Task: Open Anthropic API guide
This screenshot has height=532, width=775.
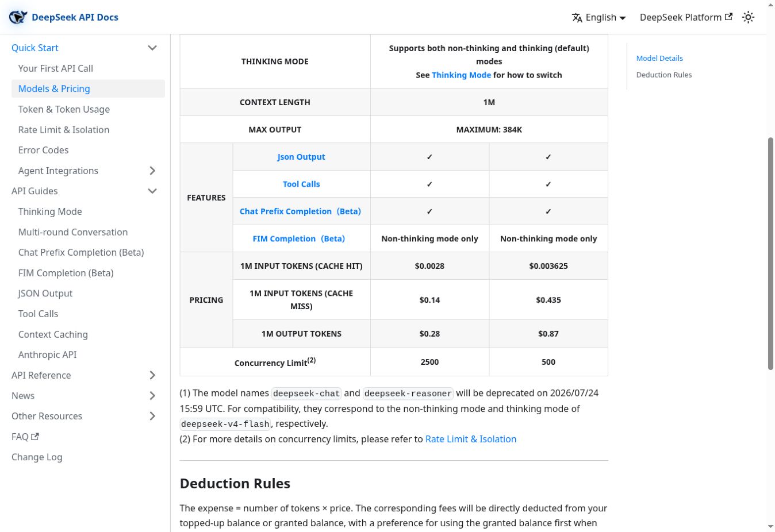Action: point(47,355)
